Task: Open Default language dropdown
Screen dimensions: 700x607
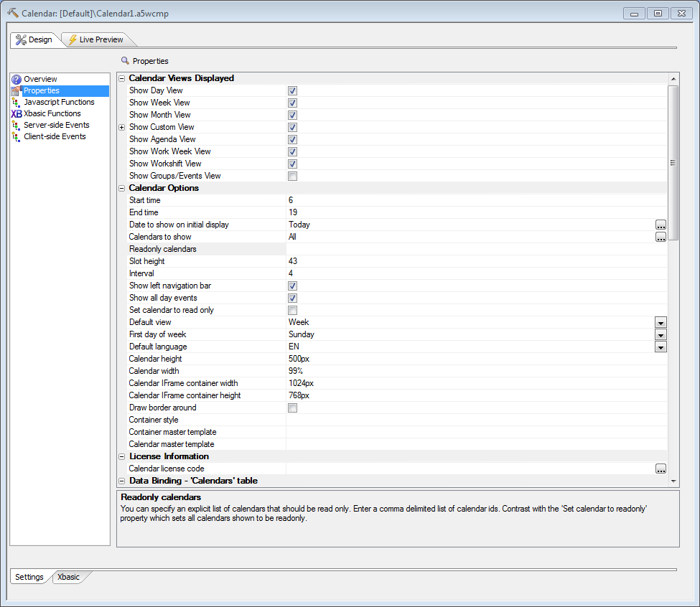Action: coord(661,347)
